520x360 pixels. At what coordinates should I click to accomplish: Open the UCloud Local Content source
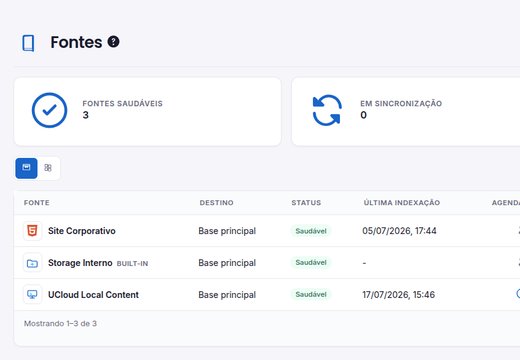[93, 295]
